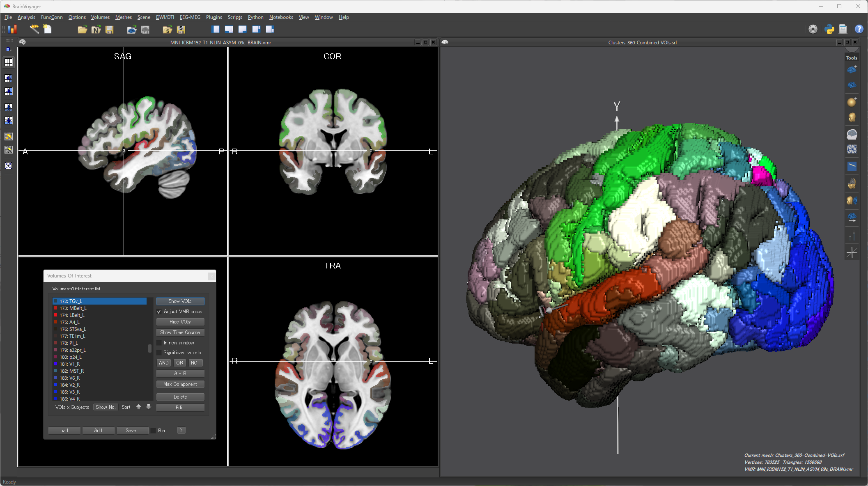Select 182: MST_R in the VOI list
The image size is (868, 486).
99,371
